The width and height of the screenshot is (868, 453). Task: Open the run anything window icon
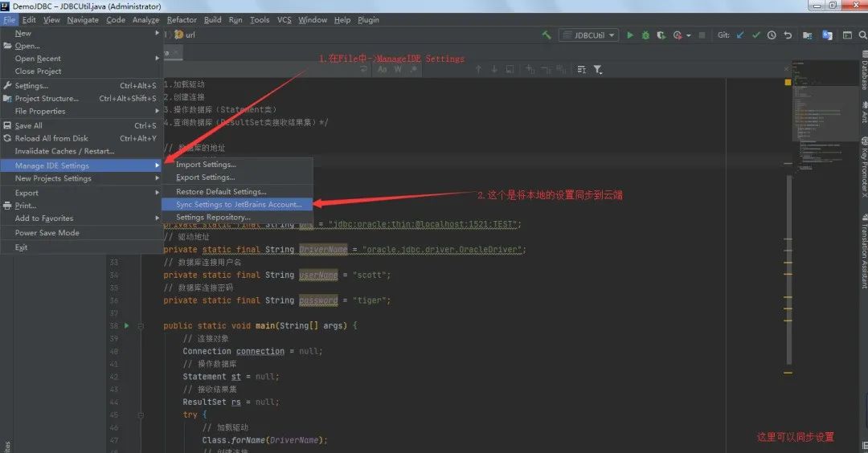[847, 35]
